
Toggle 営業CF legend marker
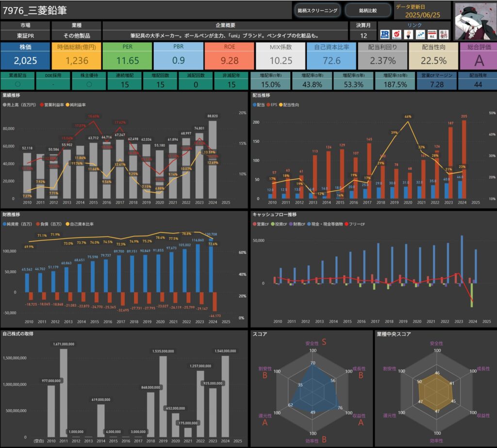pyautogui.click(x=254, y=224)
